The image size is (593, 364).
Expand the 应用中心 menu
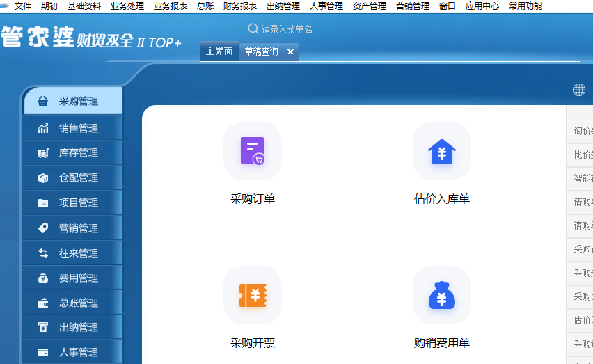[x=482, y=6]
